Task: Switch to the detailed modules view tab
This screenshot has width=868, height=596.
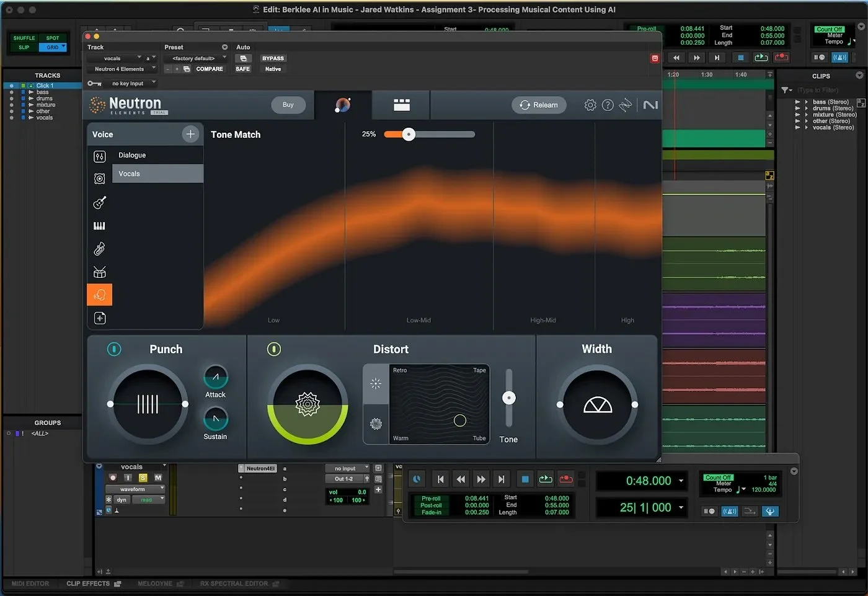Action: 401,105
